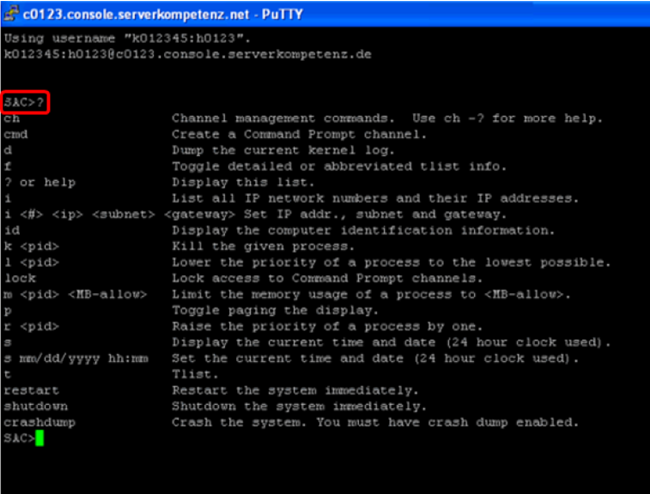Click the 'id' command entry
This screenshot has width=650, height=494.
(x=12, y=230)
